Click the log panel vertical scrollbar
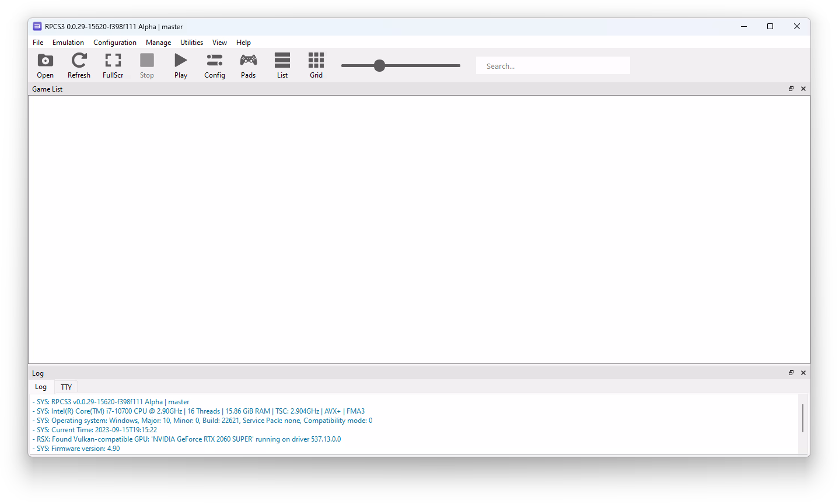The image size is (839, 504). 803,418
